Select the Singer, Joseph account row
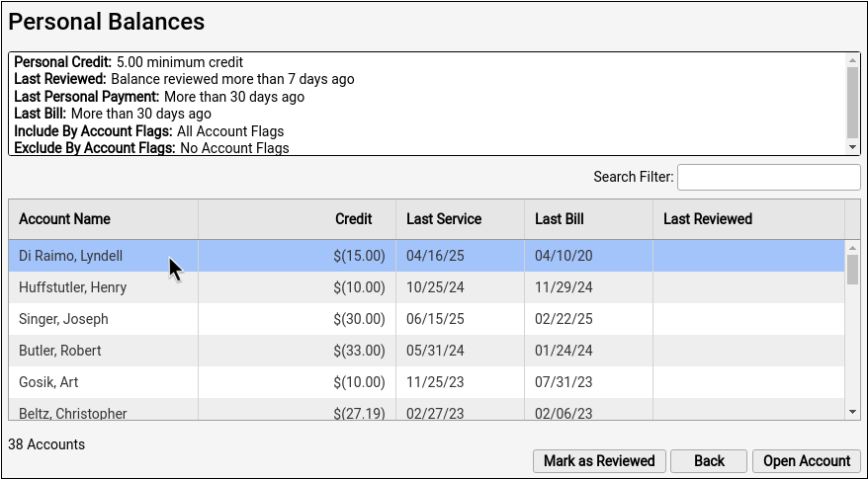 click(x=427, y=319)
